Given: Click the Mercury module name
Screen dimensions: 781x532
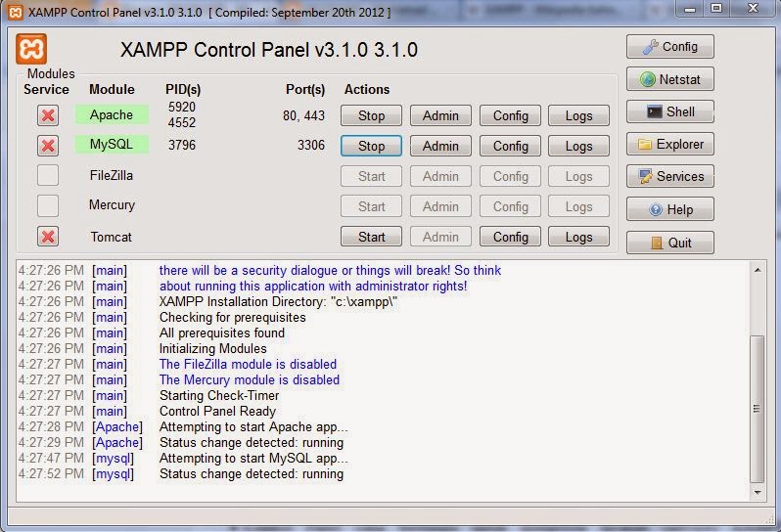Looking at the screenshot, I should [112, 205].
